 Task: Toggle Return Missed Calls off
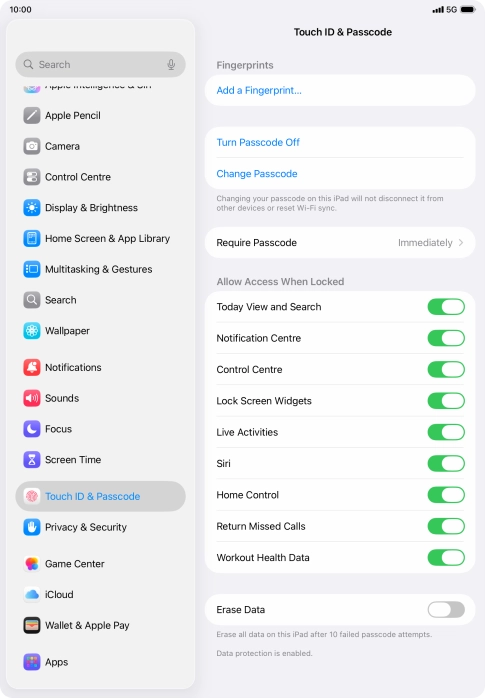pos(446,526)
